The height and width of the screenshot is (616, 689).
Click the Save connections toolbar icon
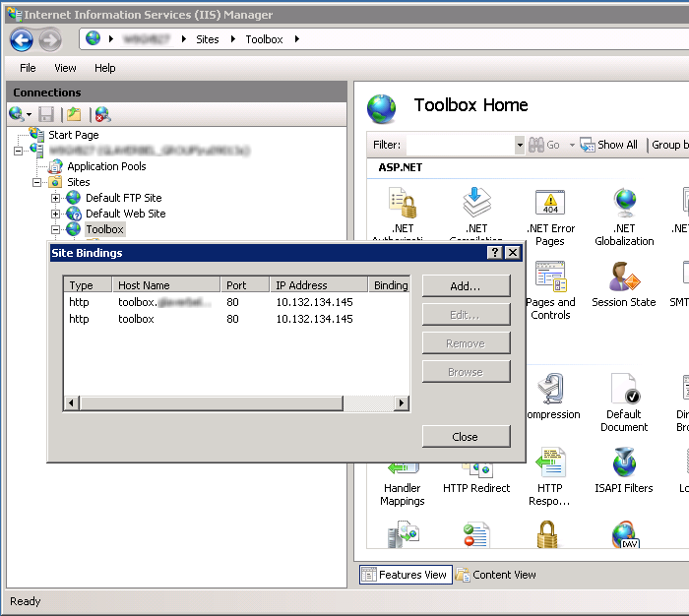click(x=46, y=115)
